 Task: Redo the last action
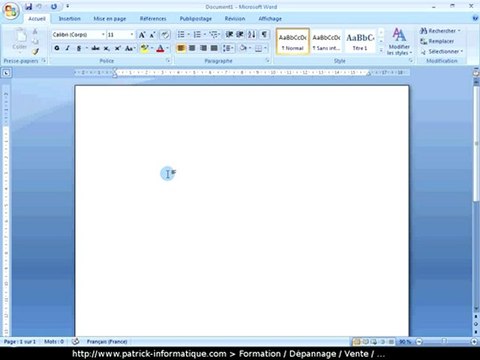point(54,7)
